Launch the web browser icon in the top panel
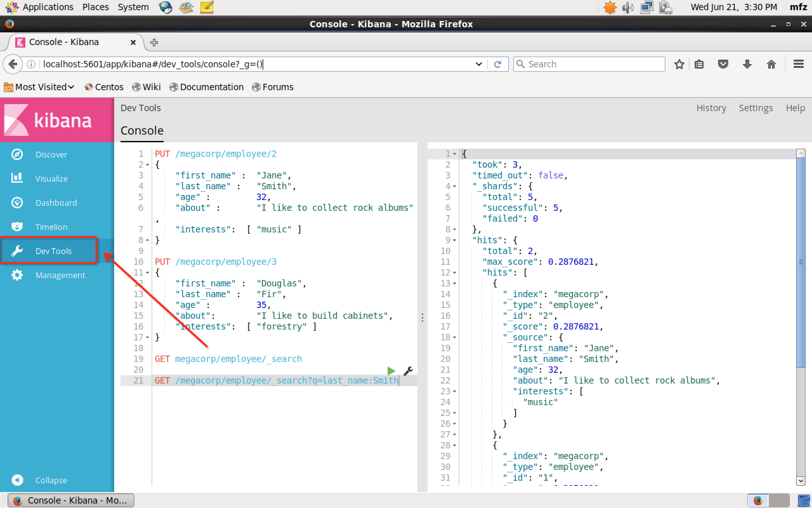This screenshot has height=508, width=812. [166, 7]
